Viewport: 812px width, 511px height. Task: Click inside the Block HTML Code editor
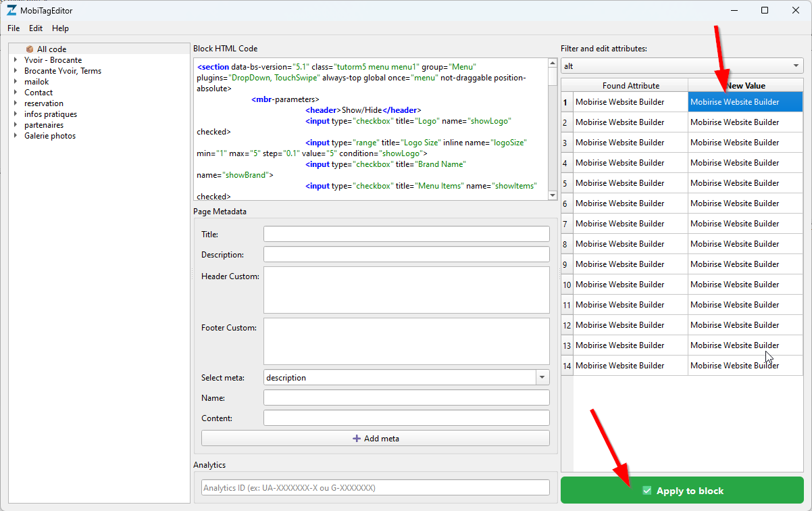(x=370, y=129)
